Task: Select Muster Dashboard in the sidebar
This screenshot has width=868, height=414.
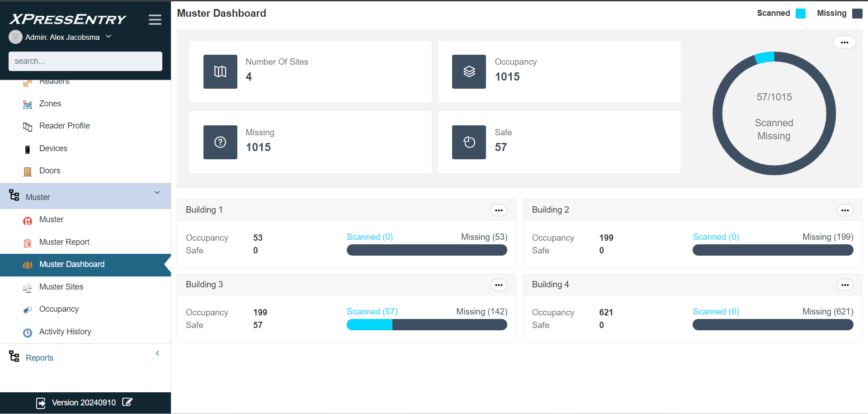Action: coord(72,264)
